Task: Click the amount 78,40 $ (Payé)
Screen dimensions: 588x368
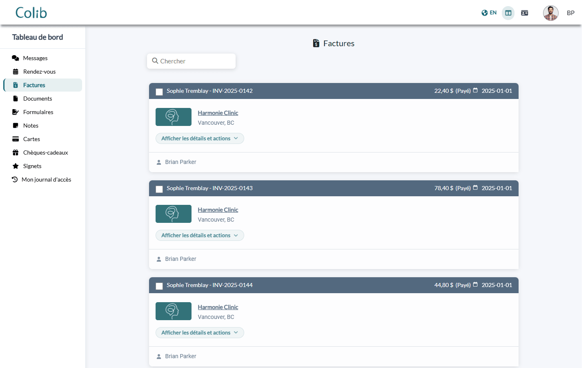Action: coord(452,188)
